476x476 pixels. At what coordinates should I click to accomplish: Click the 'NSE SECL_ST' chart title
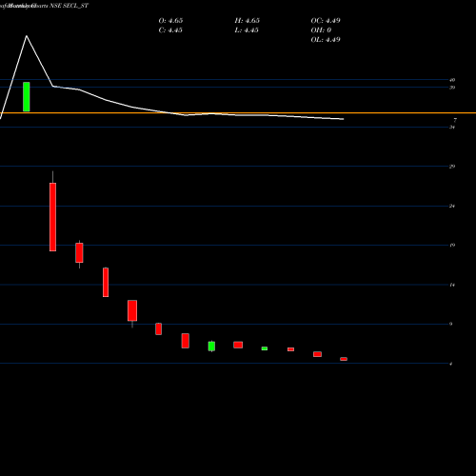pyautogui.click(x=69, y=6)
